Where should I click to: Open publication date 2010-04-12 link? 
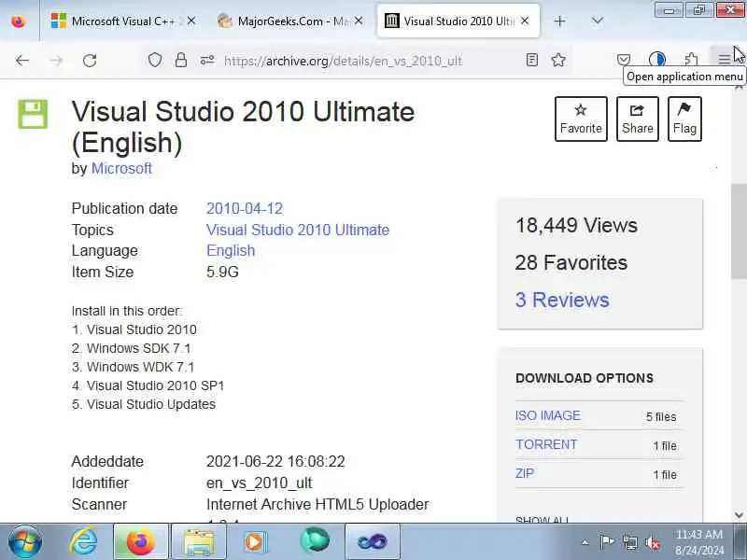(x=245, y=208)
